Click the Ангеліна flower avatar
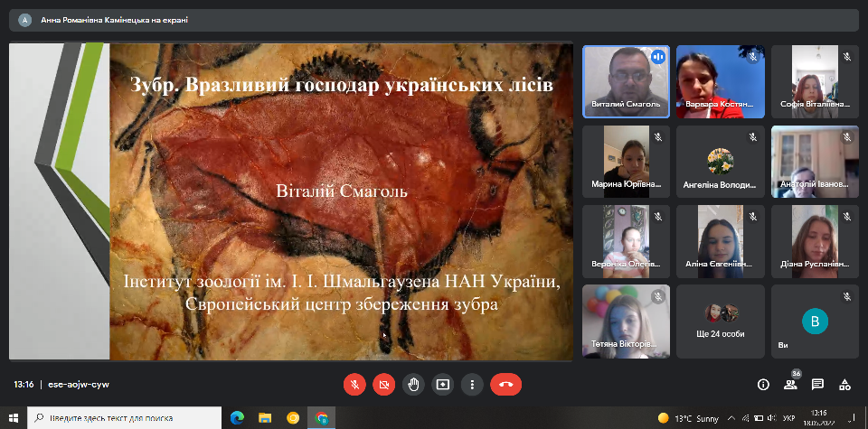The width and height of the screenshot is (868, 429). point(721,162)
